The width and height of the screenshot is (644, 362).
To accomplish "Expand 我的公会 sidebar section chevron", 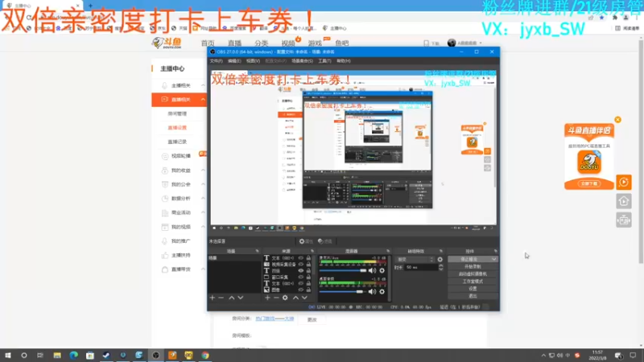I will 203,184.
